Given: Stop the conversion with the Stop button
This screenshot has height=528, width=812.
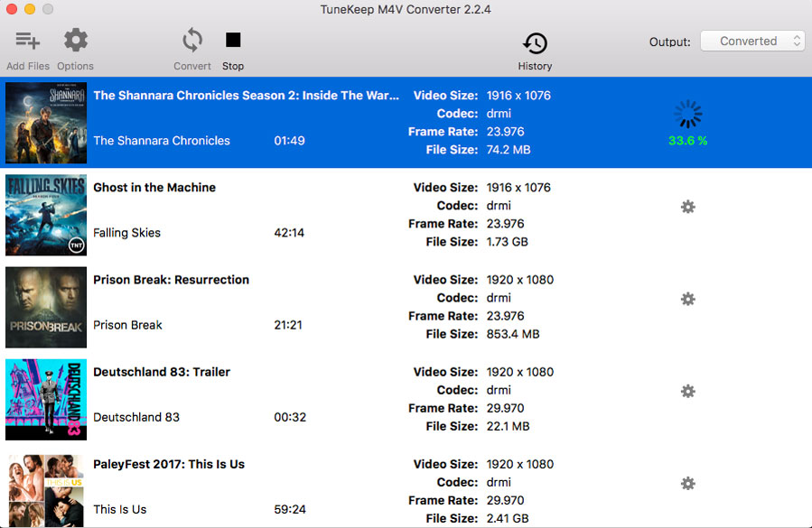Looking at the screenshot, I should tap(233, 40).
